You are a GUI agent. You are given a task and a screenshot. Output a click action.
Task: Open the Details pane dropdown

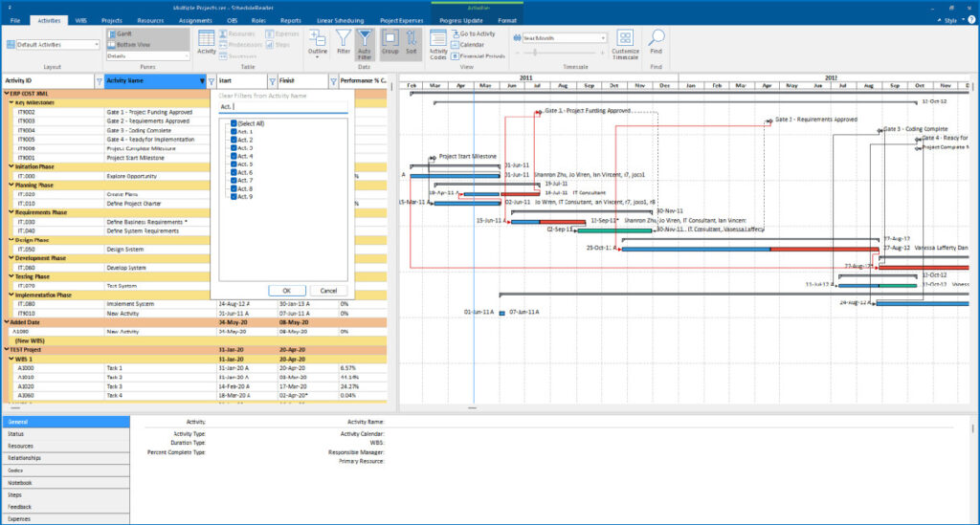tap(187, 56)
